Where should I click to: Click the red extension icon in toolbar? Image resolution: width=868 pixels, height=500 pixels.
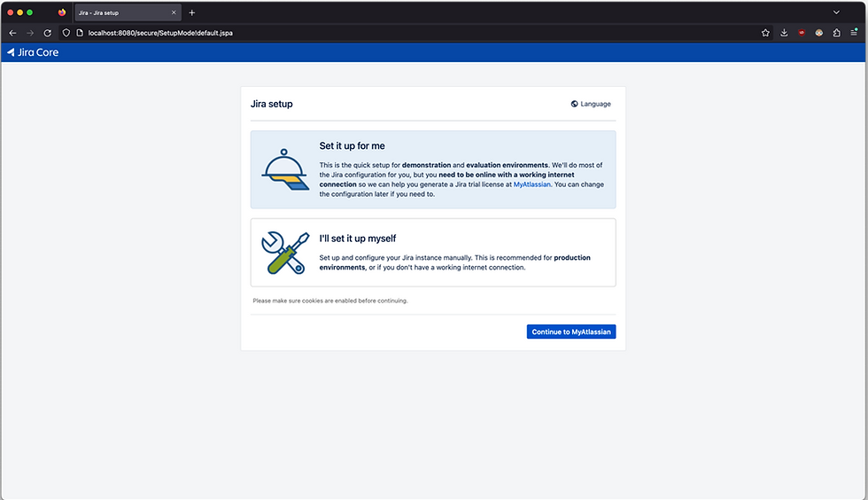801,33
